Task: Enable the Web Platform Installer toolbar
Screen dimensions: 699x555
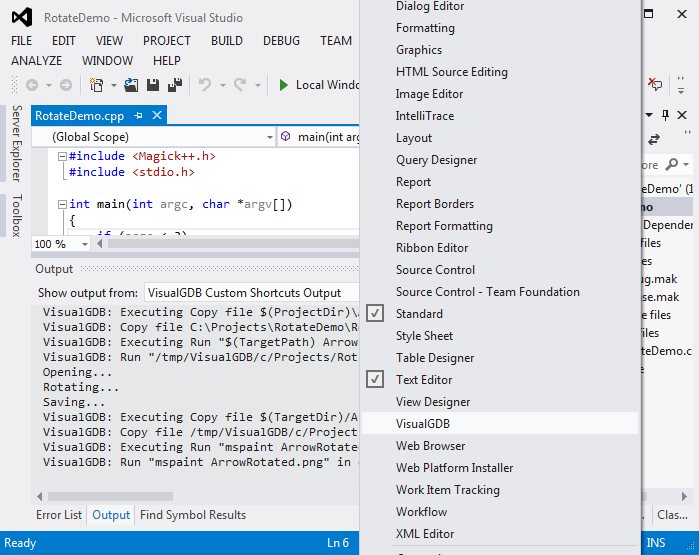Action: (500, 468)
